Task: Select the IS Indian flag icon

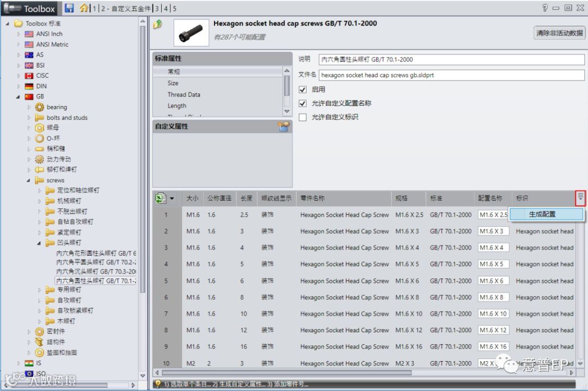Action: pyautogui.click(x=29, y=363)
